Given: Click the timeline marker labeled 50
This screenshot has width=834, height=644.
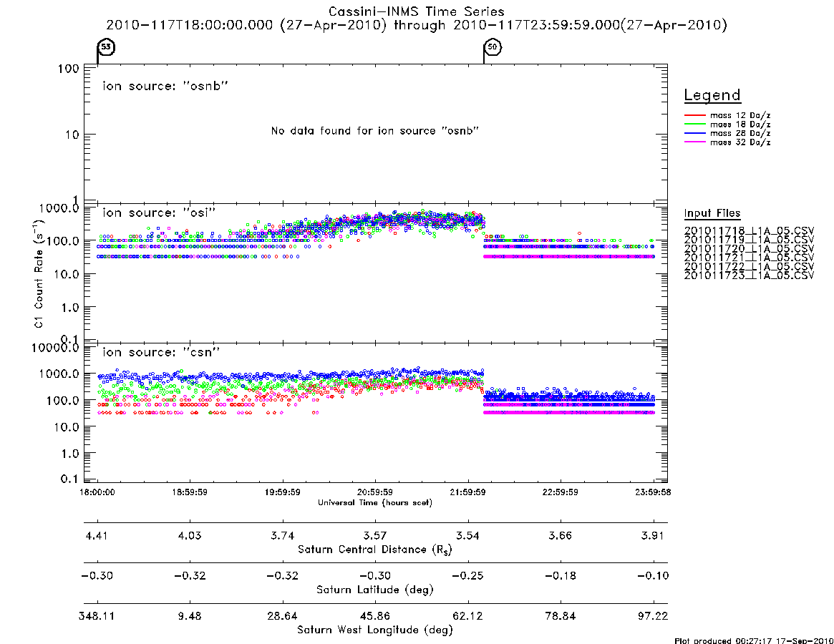Looking at the screenshot, I should pyautogui.click(x=493, y=47).
